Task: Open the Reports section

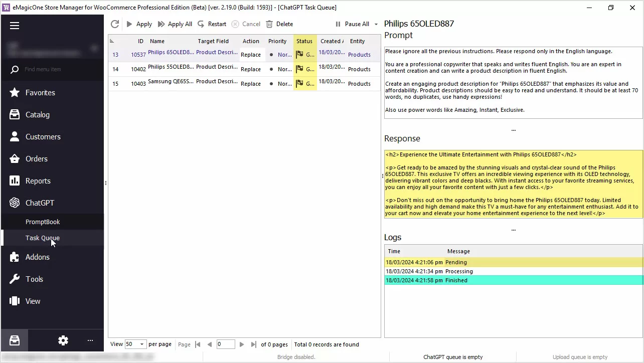Action: (x=38, y=181)
